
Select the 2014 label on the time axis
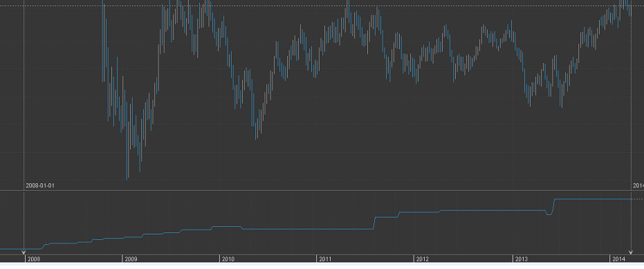tap(618, 259)
